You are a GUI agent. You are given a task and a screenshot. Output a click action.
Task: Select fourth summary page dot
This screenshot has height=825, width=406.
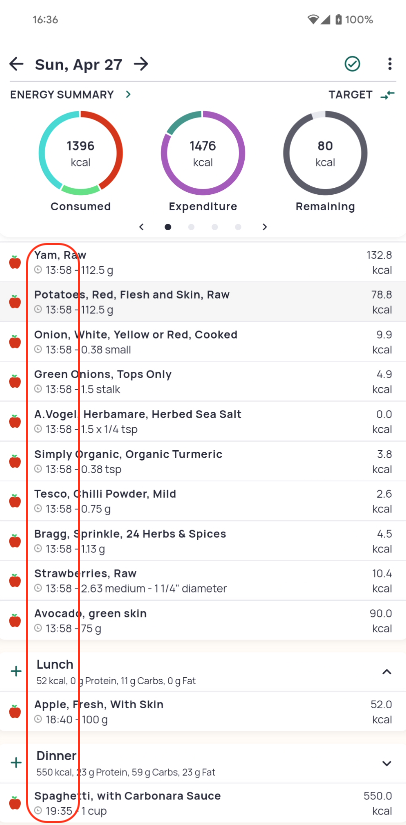coord(238,227)
